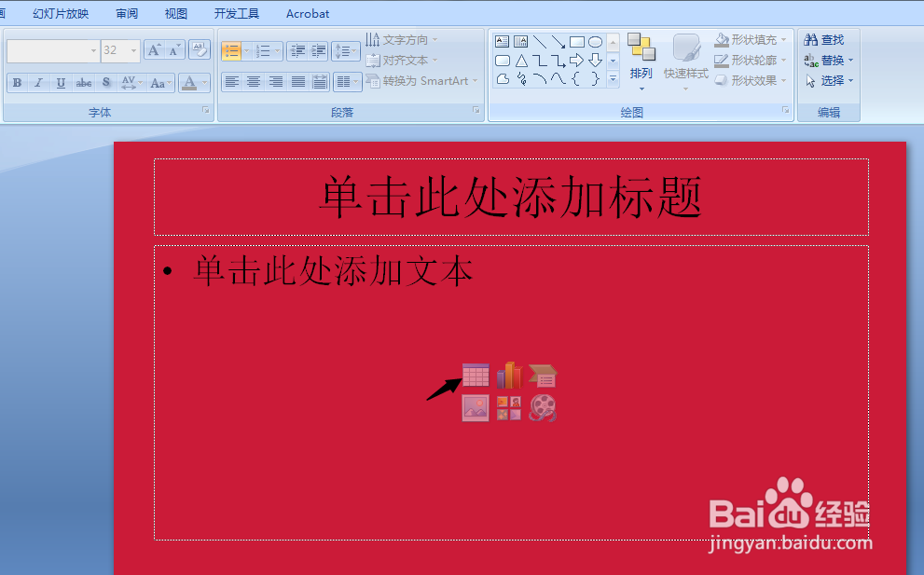The image size is (924, 575).
Task: Open the 形状轮廓 shape outline menu
Action: tap(751, 60)
